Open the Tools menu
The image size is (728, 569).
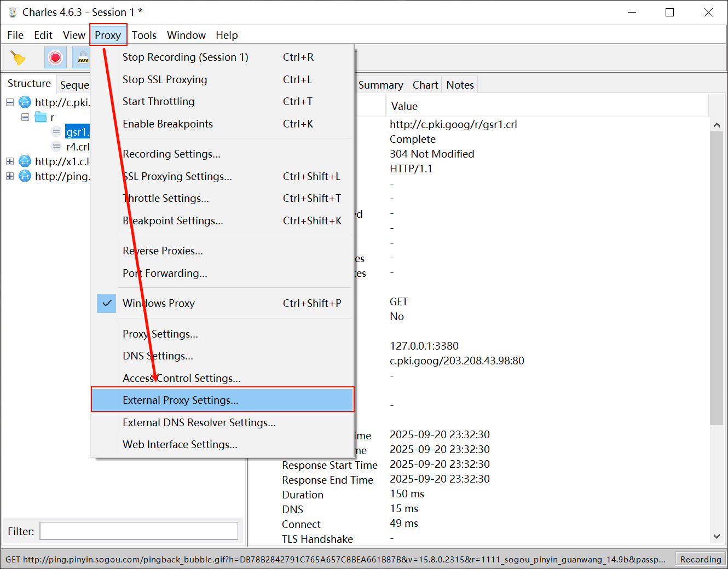tap(144, 35)
